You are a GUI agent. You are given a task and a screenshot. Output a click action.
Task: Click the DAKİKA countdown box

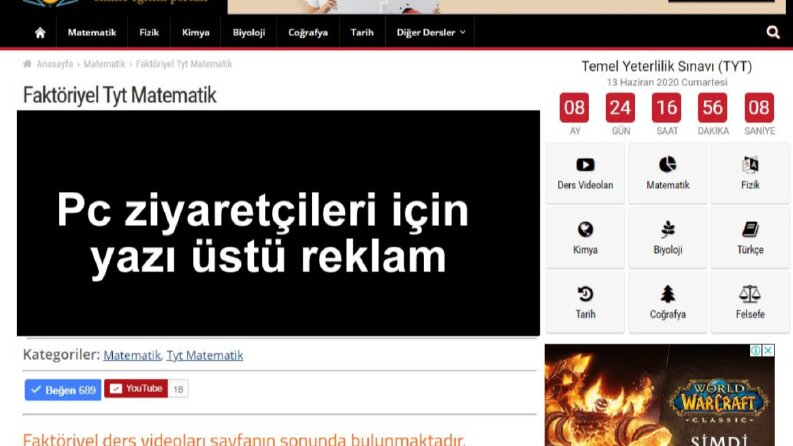[713, 107]
